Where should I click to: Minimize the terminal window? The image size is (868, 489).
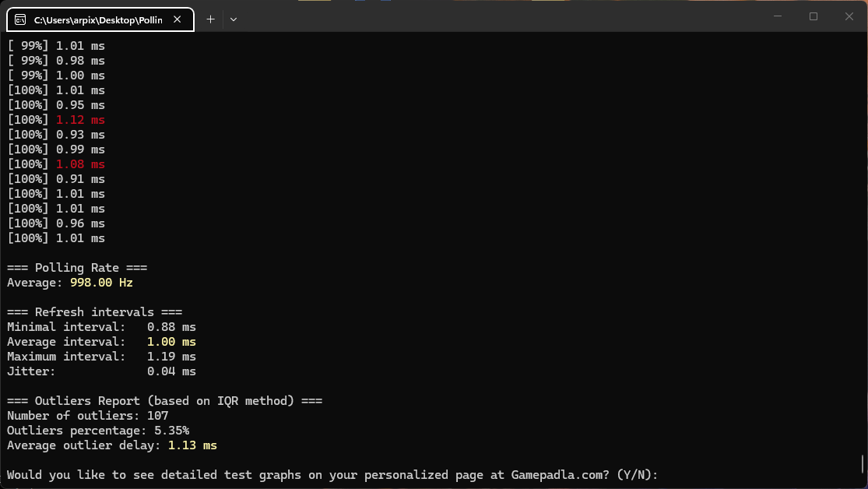777,16
